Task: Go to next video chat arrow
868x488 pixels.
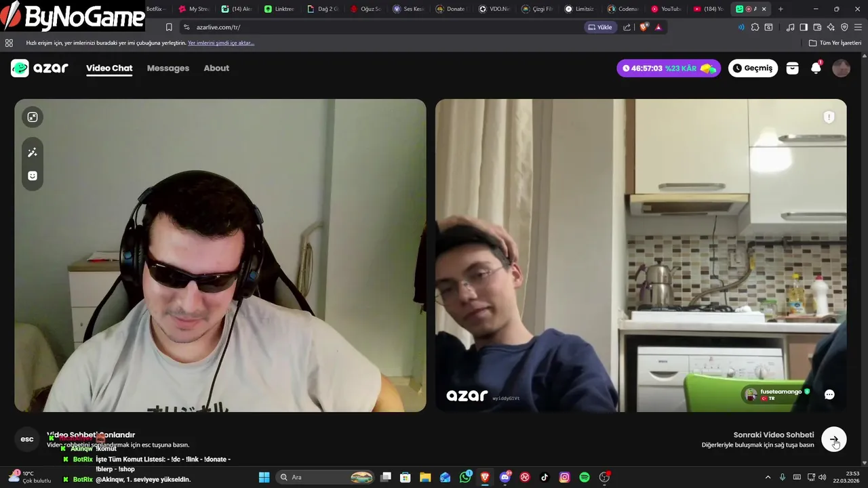Action: (834, 440)
